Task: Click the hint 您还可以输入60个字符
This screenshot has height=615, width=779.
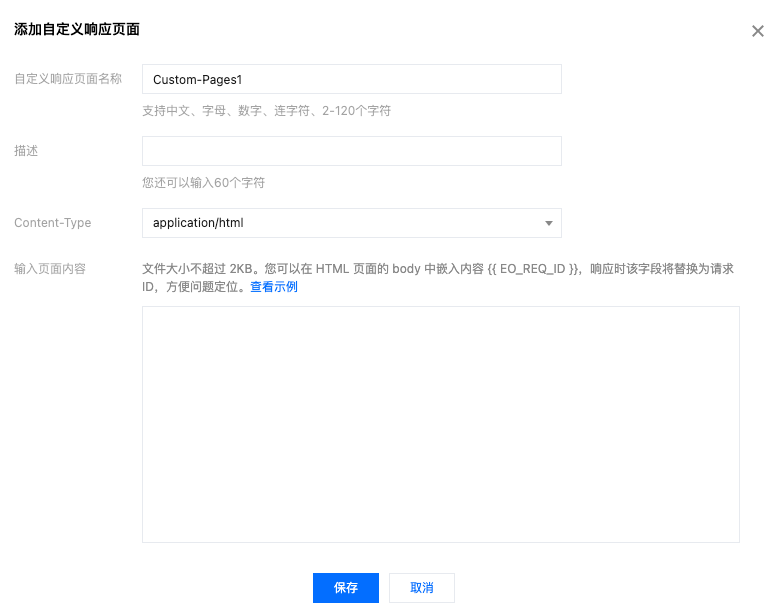Action: 203,183
